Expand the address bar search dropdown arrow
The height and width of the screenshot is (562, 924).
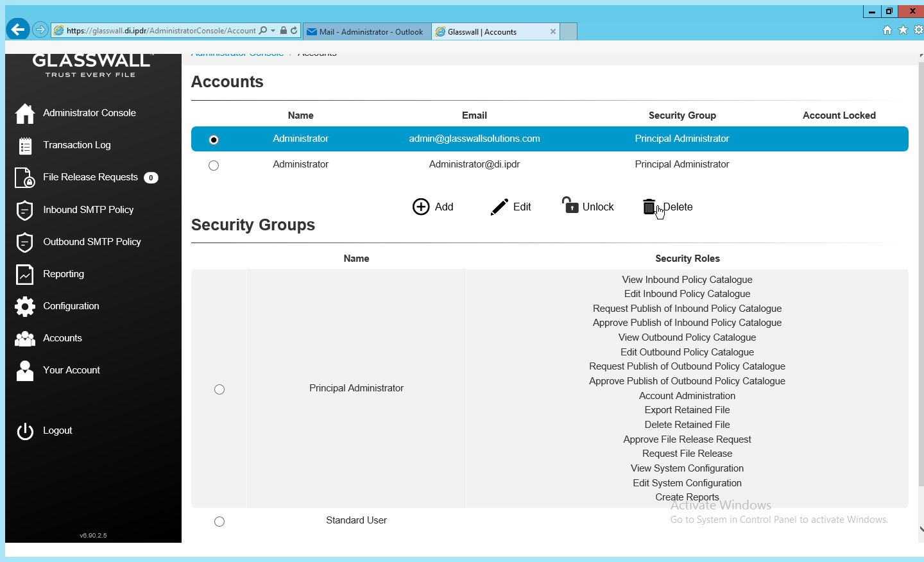click(273, 31)
